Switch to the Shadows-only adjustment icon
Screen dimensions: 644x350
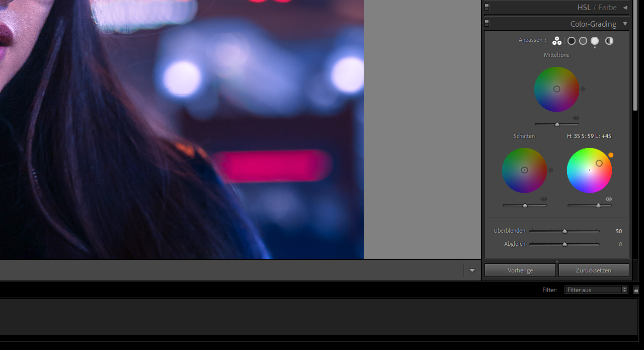tap(572, 41)
